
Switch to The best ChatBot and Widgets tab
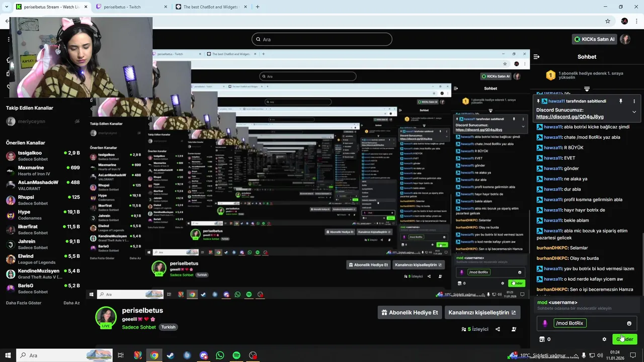point(210,7)
